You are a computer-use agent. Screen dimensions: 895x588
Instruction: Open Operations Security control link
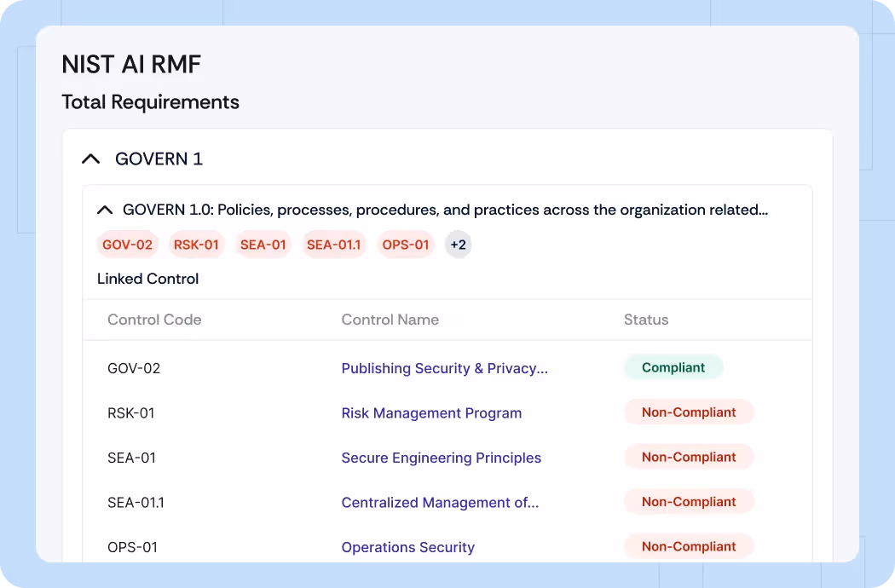click(x=408, y=547)
